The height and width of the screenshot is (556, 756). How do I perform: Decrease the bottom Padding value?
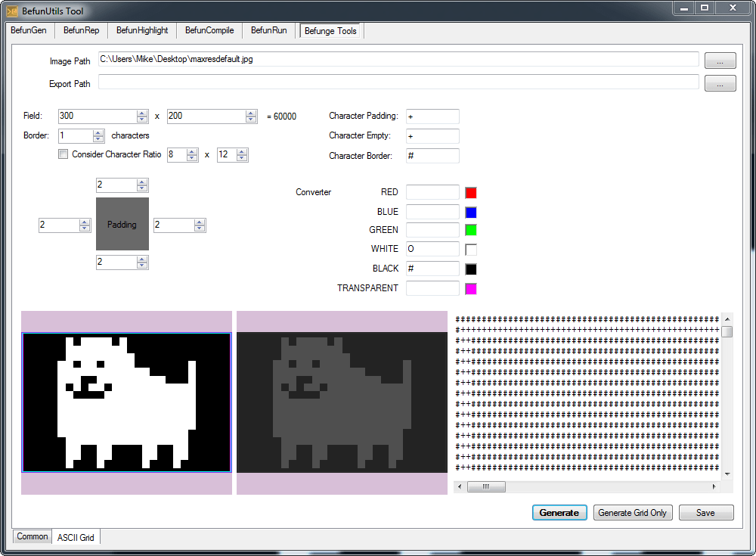pyautogui.click(x=142, y=266)
